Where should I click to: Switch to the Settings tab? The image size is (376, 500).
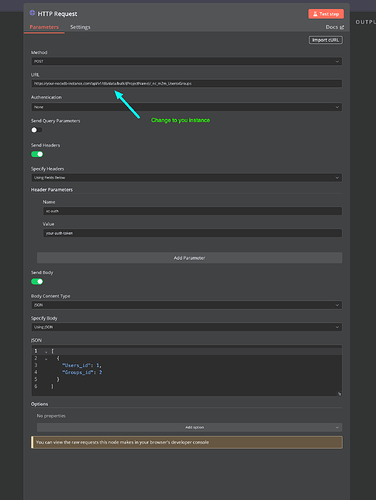point(80,27)
